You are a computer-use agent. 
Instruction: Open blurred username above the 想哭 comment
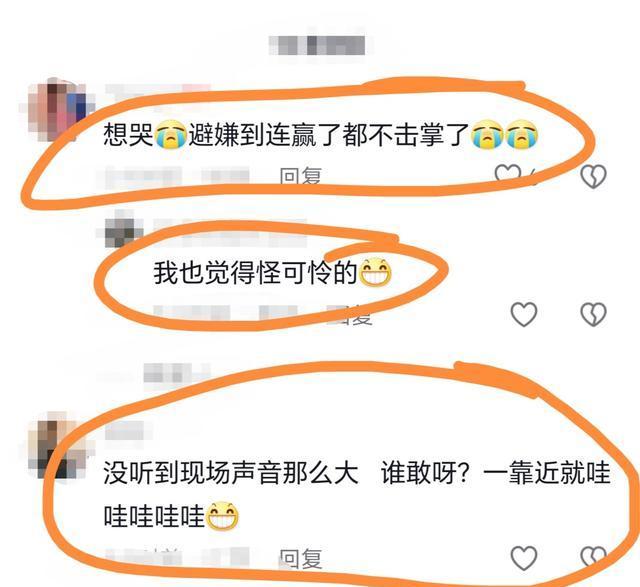[x=158, y=93]
